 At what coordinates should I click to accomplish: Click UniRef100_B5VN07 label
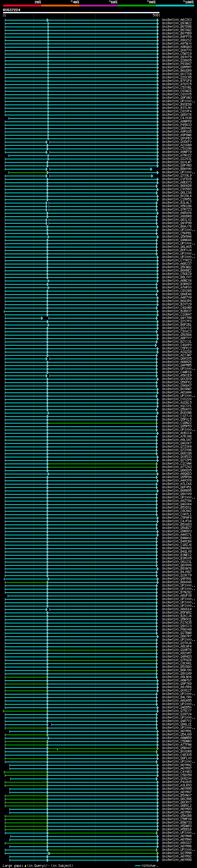tap(177, 795)
